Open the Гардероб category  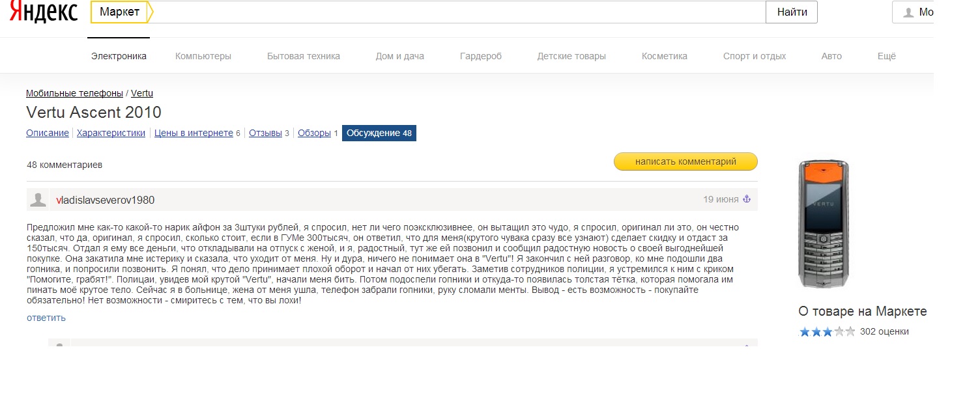pyautogui.click(x=481, y=56)
